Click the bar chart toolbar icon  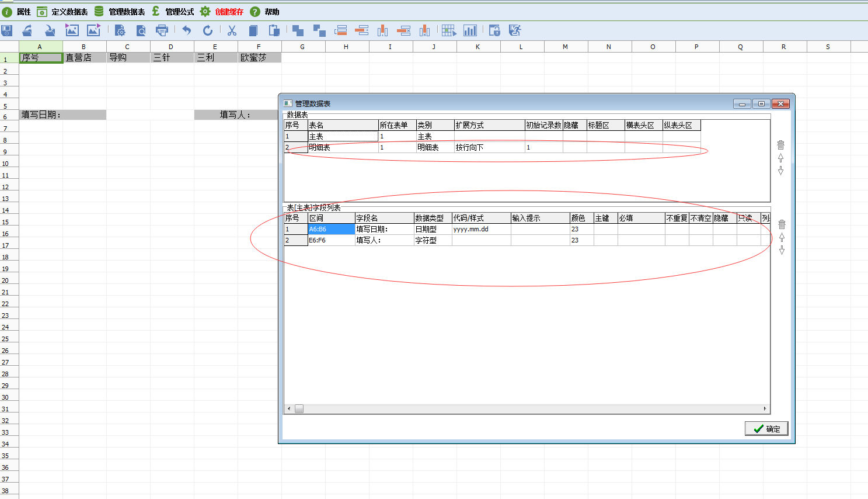470,30
